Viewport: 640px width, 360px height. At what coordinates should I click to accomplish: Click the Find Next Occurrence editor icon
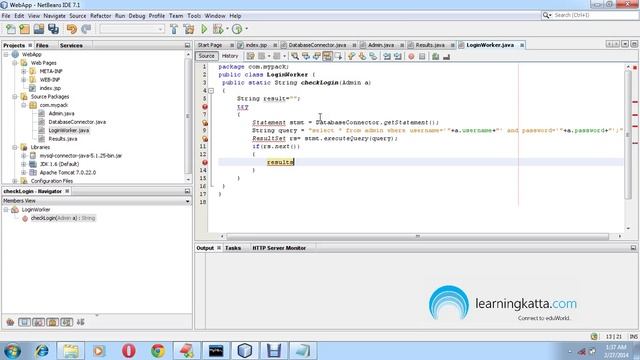[x=316, y=56]
